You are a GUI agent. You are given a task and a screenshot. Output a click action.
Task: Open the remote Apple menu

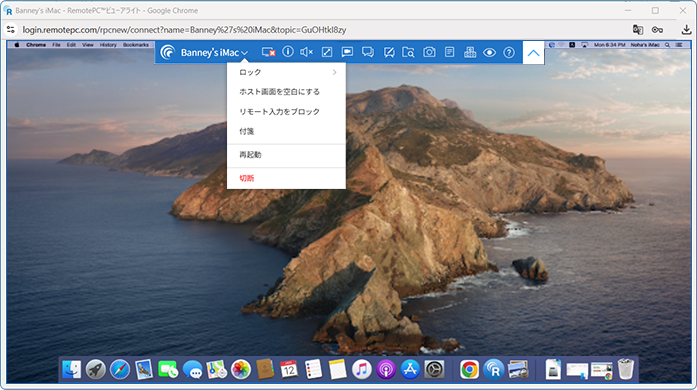click(x=17, y=44)
